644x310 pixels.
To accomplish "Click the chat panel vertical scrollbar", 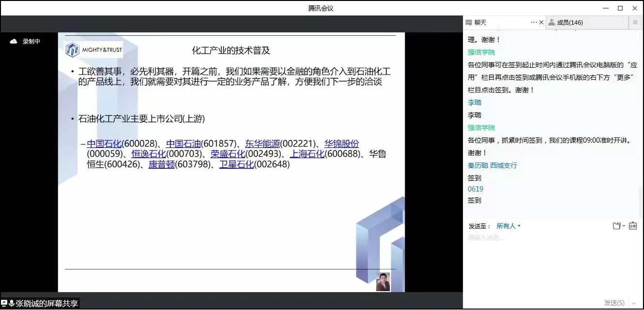I will (x=641, y=202).
